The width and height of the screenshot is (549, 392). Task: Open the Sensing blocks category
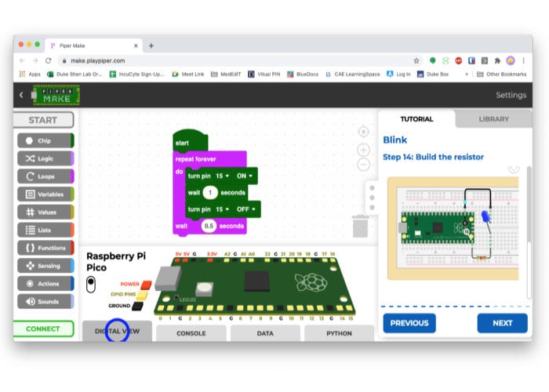[x=45, y=266]
